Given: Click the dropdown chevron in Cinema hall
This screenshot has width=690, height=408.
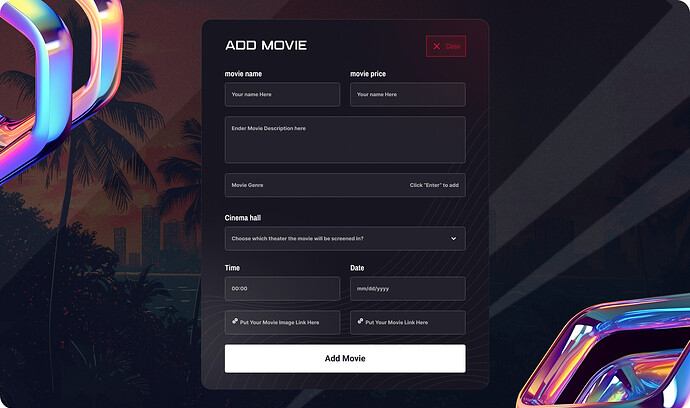Looking at the screenshot, I should coord(453,239).
